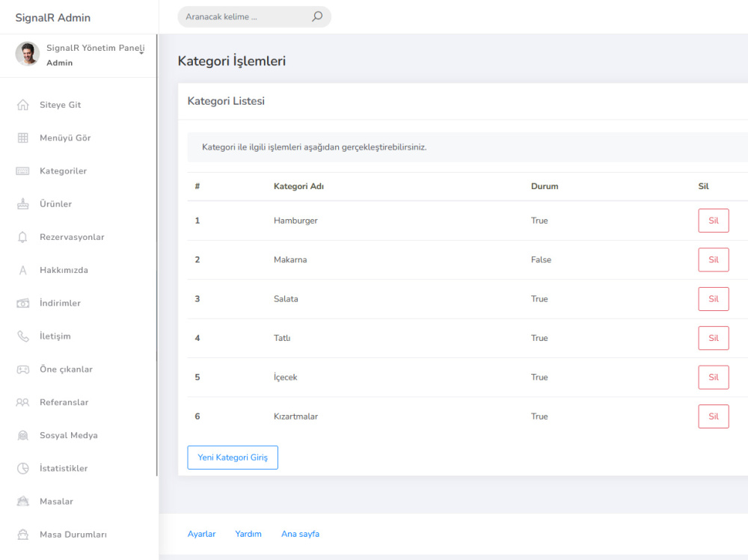Click the letter A icon beside Hakkımızda

(23, 271)
